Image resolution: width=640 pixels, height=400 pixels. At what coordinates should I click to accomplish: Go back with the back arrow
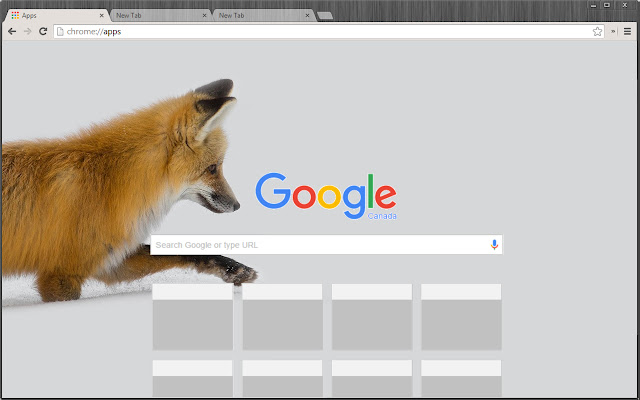[12, 31]
